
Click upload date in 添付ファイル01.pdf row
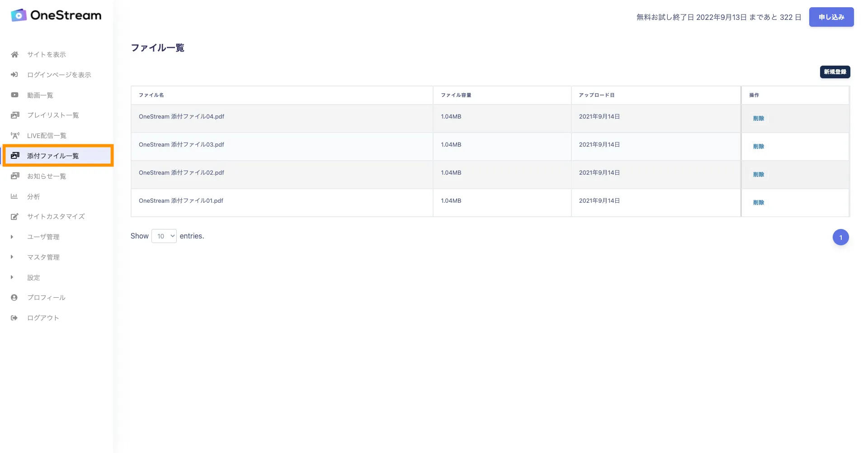point(599,200)
